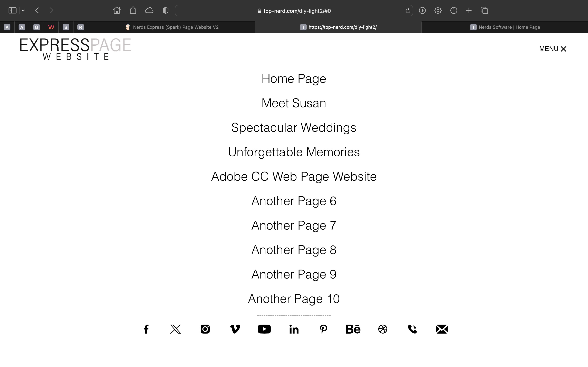Open the Pinterest social icon
The height and width of the screenshot is (367, 588).
pos(323,329)
